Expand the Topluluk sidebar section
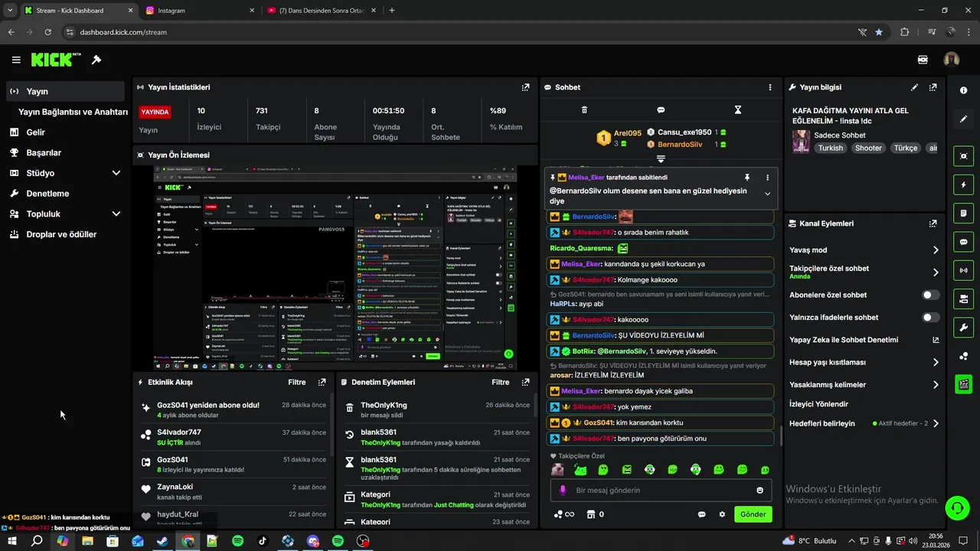This screenshot has height=551, width=980. pyautogui.click(x=116, y=214)
